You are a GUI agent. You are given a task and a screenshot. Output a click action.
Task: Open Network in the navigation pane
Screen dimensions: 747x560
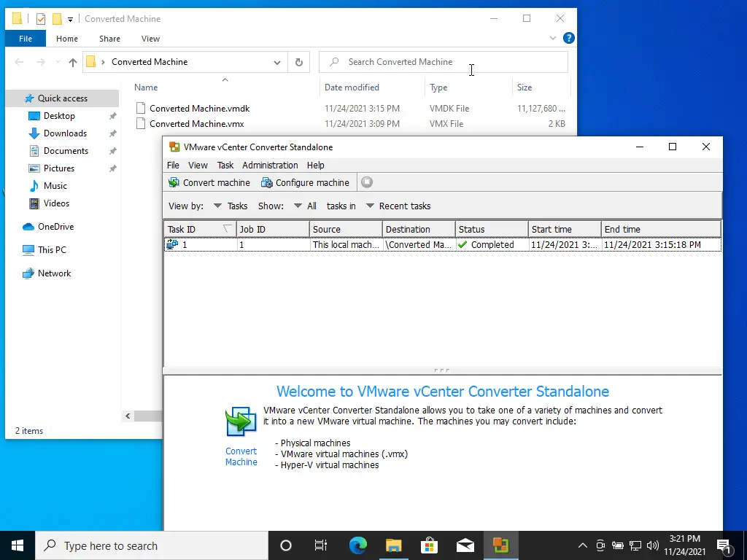[54, 273]
